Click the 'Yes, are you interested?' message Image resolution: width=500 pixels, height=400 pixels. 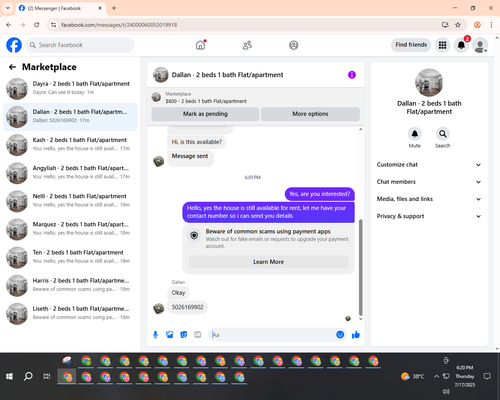pyautogui.click(x=320, y=194)
